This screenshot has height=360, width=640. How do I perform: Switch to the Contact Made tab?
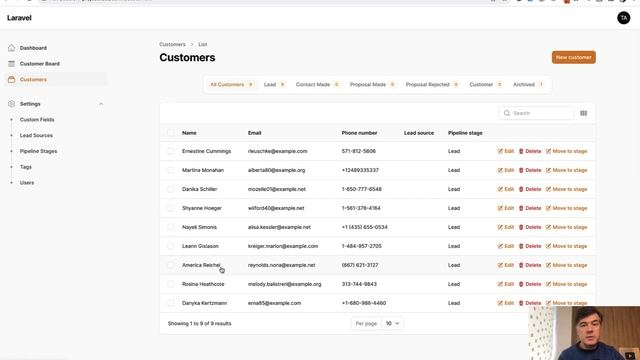[x=318, y=84]
